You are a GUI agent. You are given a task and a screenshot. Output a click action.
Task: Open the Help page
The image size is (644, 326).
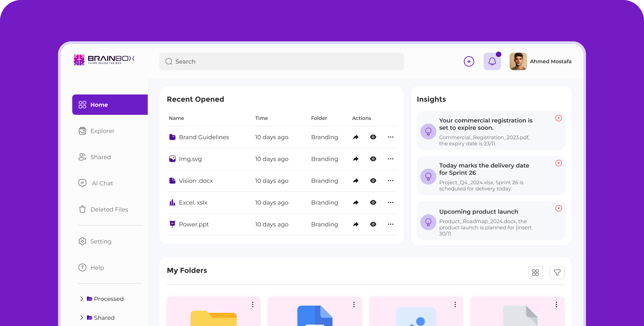[x=91, y=267]
